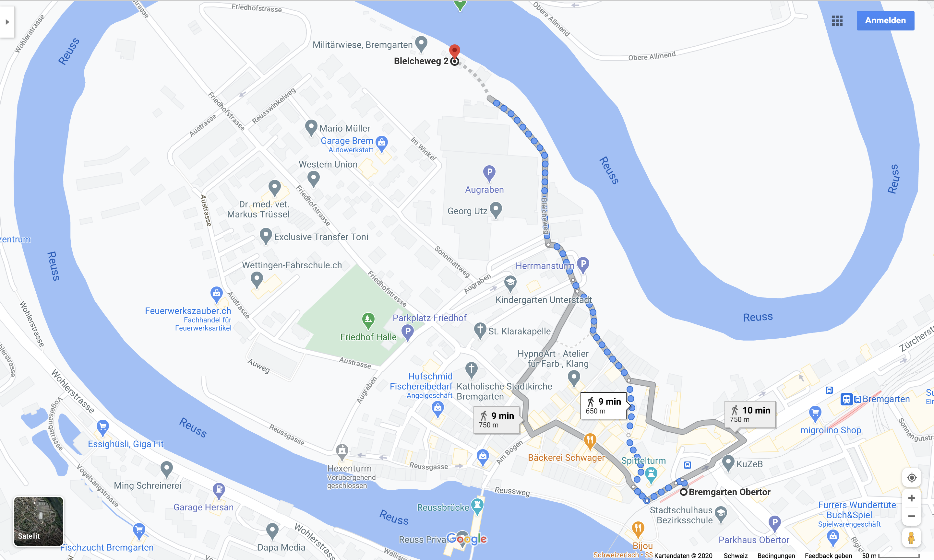This screenshot has width=934, height=560.
Task: Select the Reussbrücke landmark marker
Action: pos(477,507)
